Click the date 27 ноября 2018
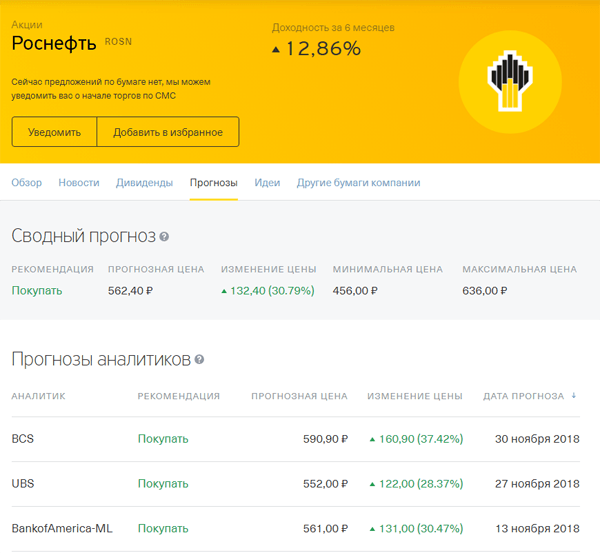Image resolution: width=600 pixels, height=553 pixels. (537, 484)
